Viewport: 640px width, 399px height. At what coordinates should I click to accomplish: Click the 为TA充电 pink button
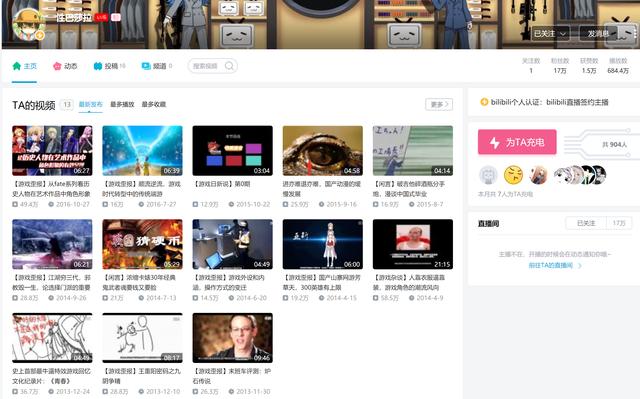point(517,142)
